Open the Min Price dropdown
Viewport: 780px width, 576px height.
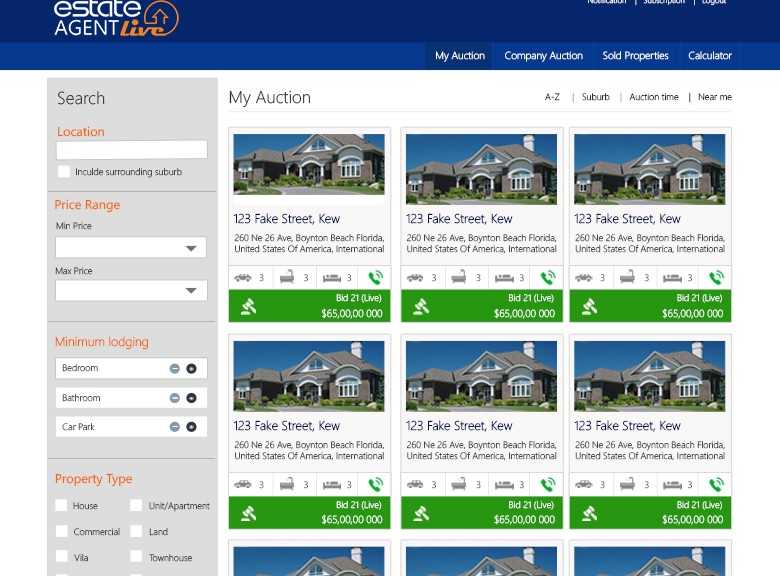tap(131, 247)
